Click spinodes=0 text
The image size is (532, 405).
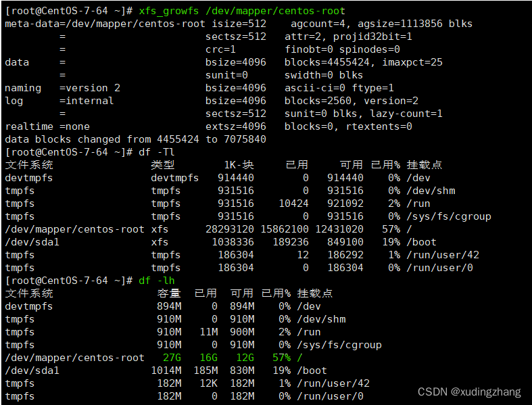pos(370,49)
